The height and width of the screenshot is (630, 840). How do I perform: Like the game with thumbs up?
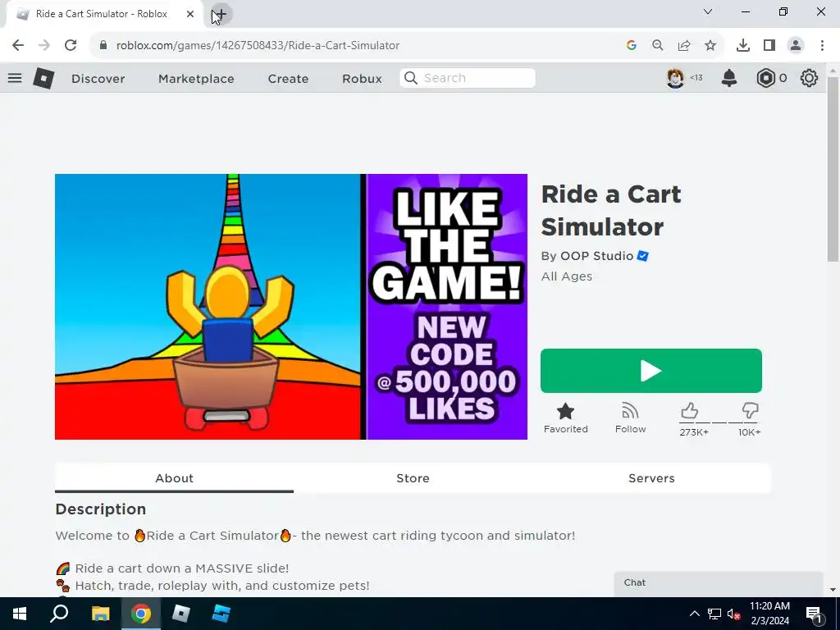pos(689,411)
